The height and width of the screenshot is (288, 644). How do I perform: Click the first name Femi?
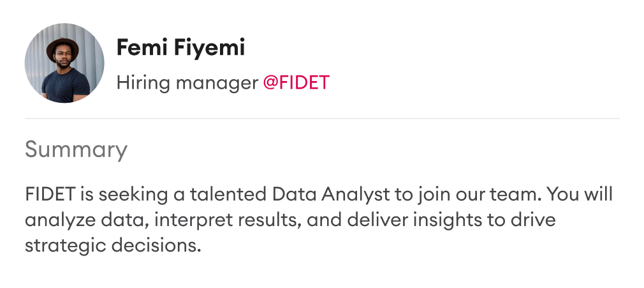coord(142,48)
